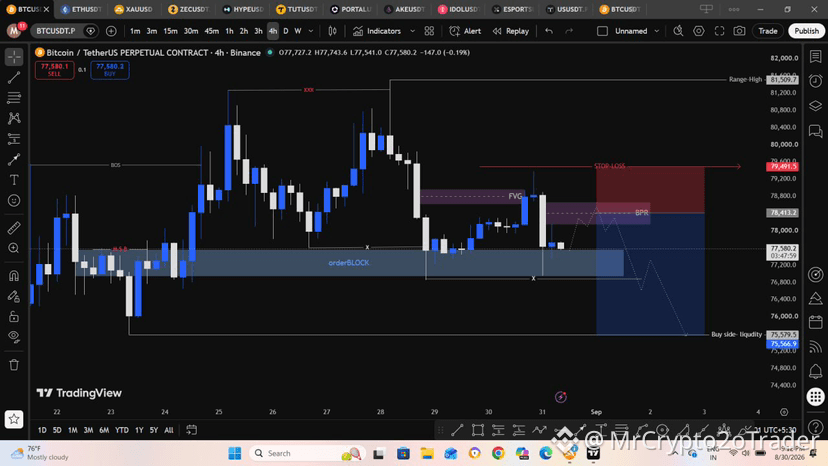This screenshot has height=466, width=828.
Task: Open the forecasting and measurement tools
Action: tap(14, 139)
